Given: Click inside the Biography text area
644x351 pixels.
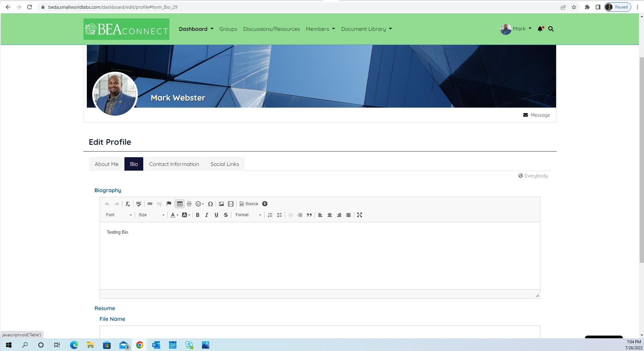Looking at the screenshot, I should 319,255.
